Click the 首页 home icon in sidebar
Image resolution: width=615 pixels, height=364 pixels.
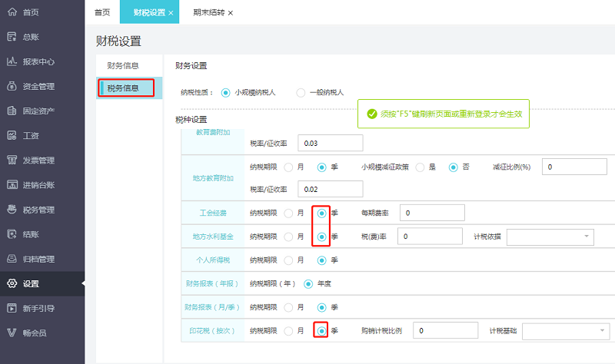tap(12, 12)
